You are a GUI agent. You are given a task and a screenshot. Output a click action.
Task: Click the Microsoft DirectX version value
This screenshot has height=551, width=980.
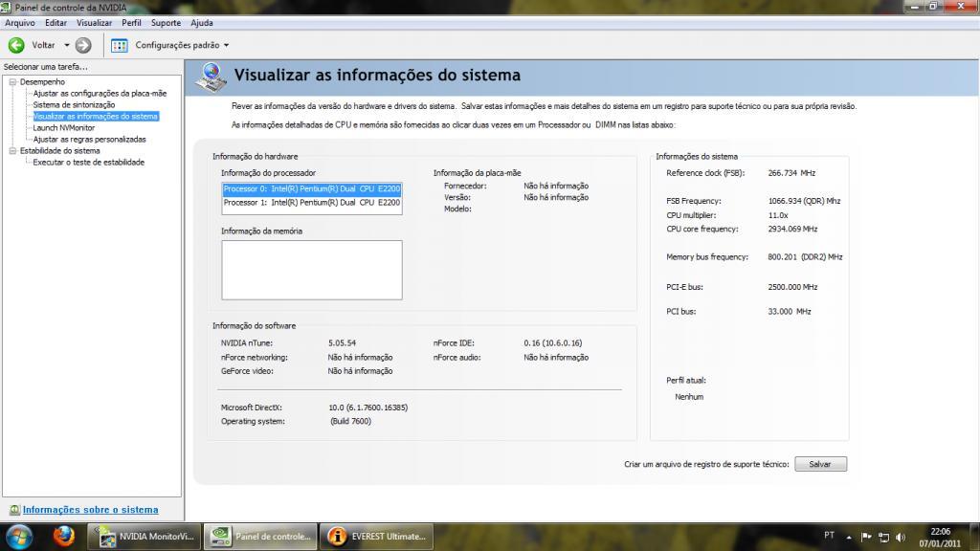(368, 408)
